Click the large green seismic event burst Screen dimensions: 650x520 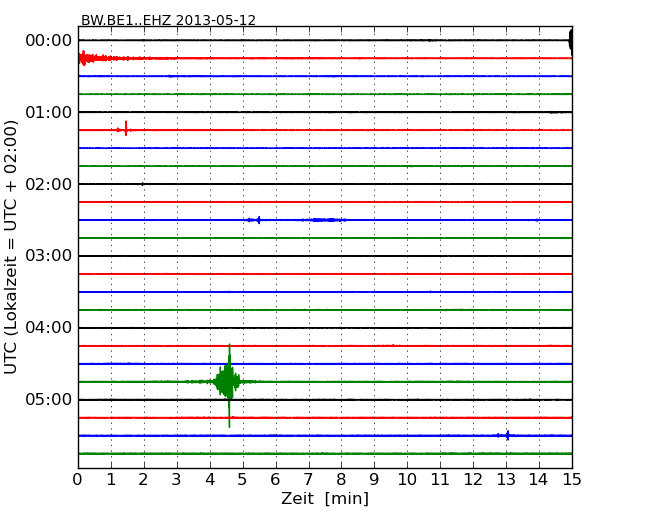227,384
